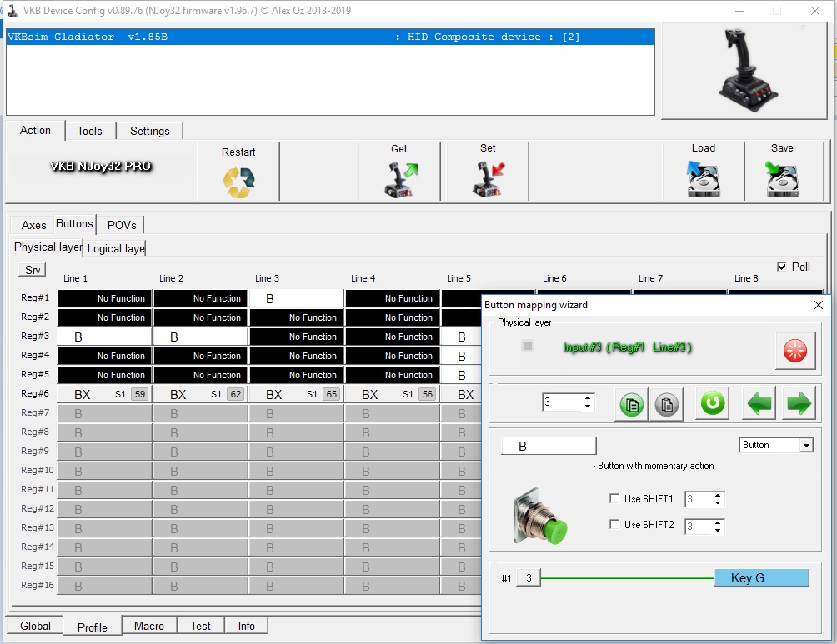The image size is (837, 644).
Task: Select Reg#6 Line 1 BX cell
Action: point(105,394)
